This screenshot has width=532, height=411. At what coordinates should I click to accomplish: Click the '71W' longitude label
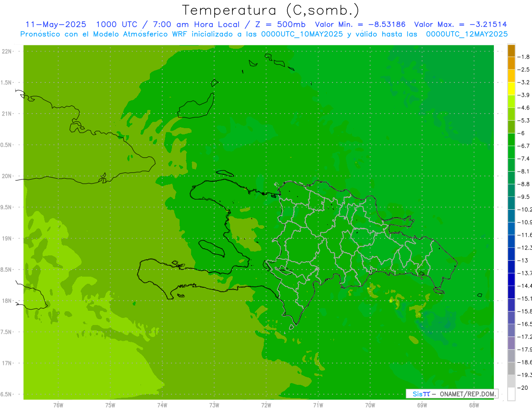[x=318, y=405]
